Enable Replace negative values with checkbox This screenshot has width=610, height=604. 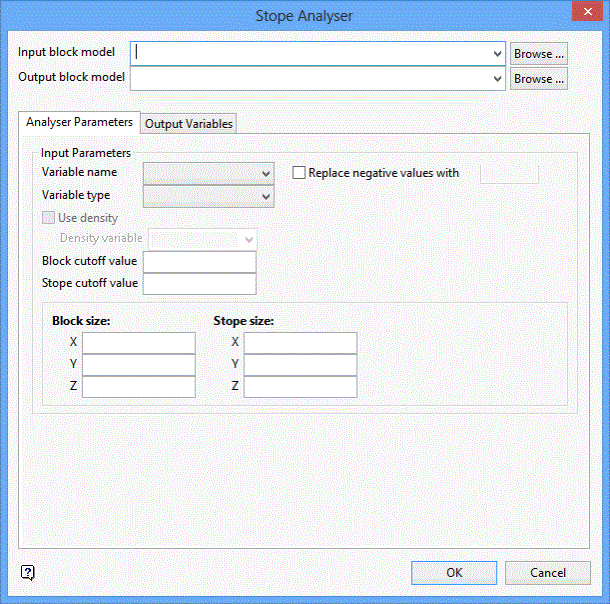click(299, 173)
